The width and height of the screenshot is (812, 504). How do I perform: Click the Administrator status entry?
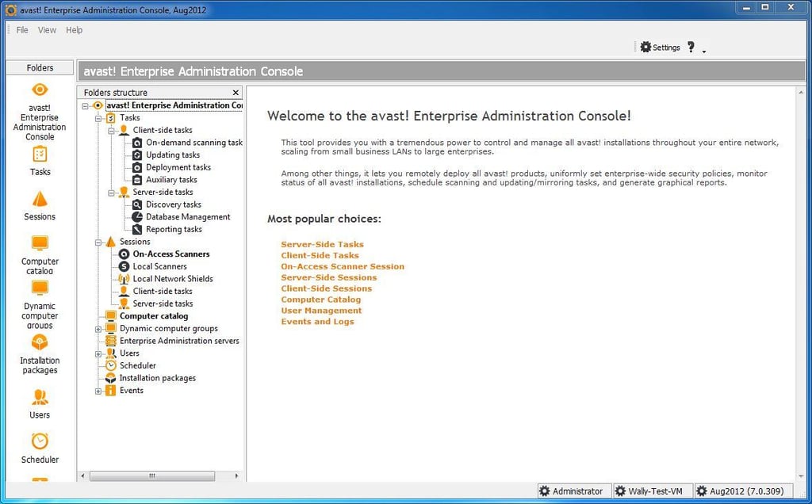[573, 491]
